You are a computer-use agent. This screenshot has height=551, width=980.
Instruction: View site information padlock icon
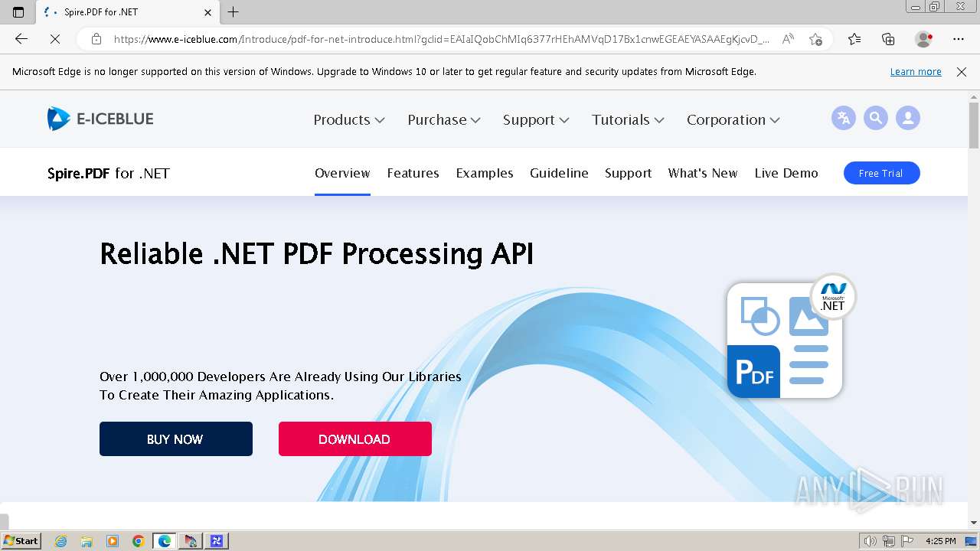(x=96, y=39)
